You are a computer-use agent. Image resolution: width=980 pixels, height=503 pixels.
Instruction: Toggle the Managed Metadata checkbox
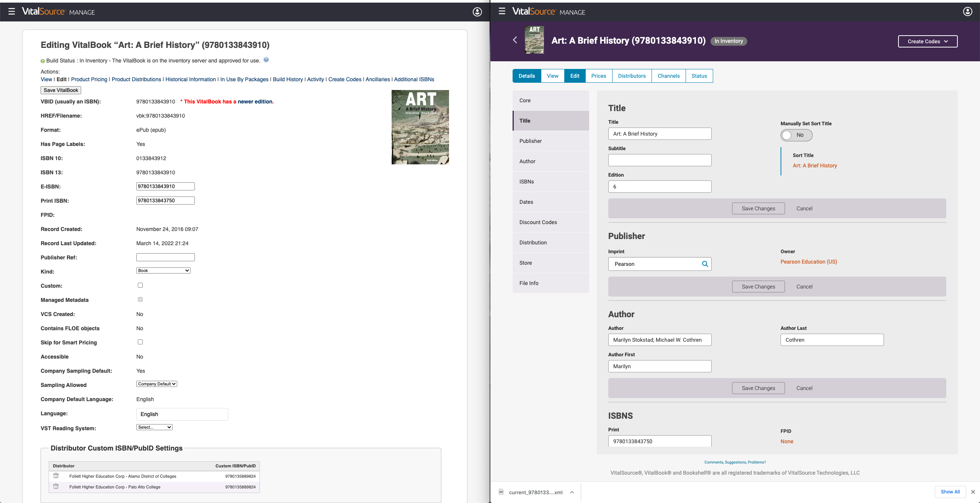point(140,300)
